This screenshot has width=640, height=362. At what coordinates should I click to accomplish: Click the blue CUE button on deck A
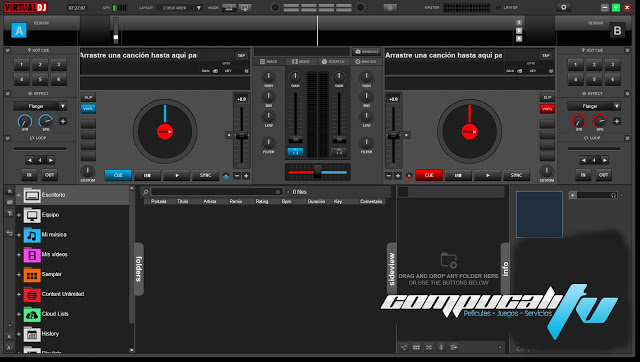pos(118,175)
